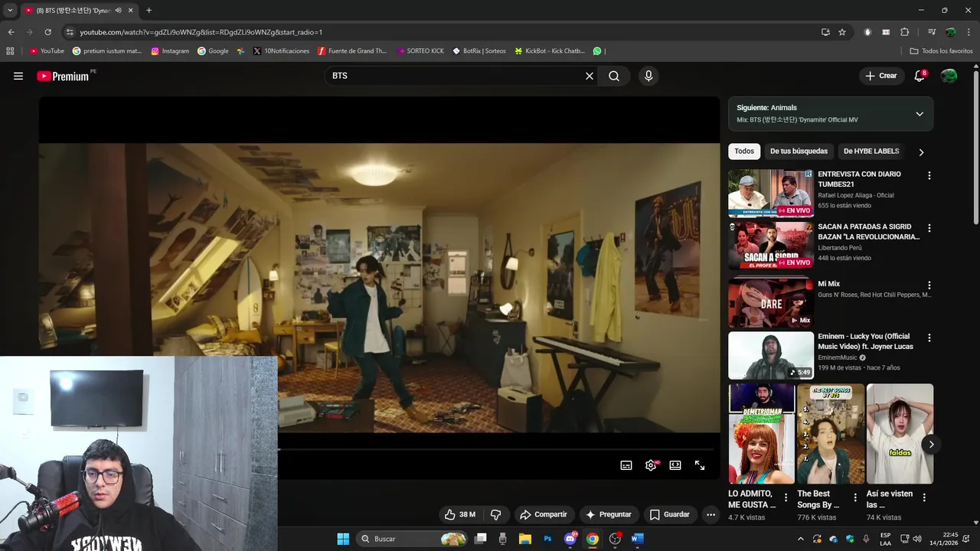This screenshot has width=980, height=551.
Task: Open Sacan a patadas a Sigrid thumbnail
Action: point(771,246)
